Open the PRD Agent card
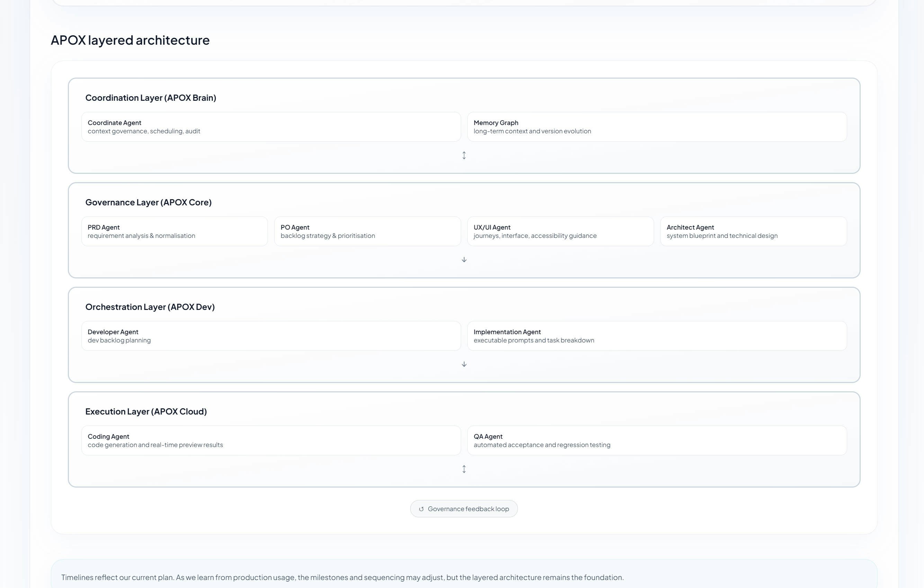The image size is (924, 588). click(x=174, y=231)
